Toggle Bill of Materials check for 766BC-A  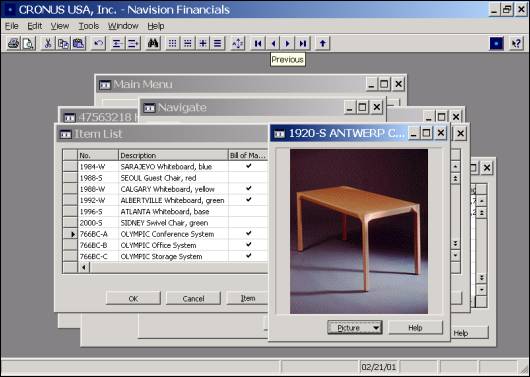pos(249,233)
